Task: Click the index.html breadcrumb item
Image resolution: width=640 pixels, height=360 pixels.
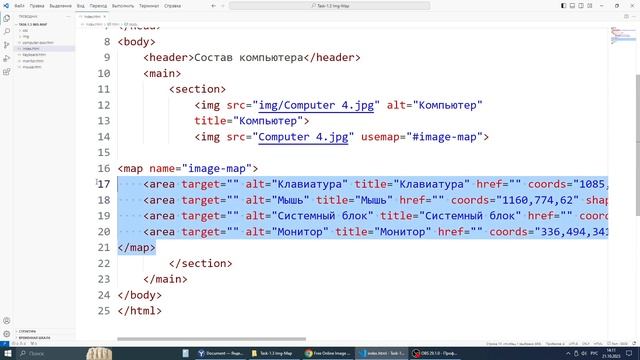Action: [94, 24]
